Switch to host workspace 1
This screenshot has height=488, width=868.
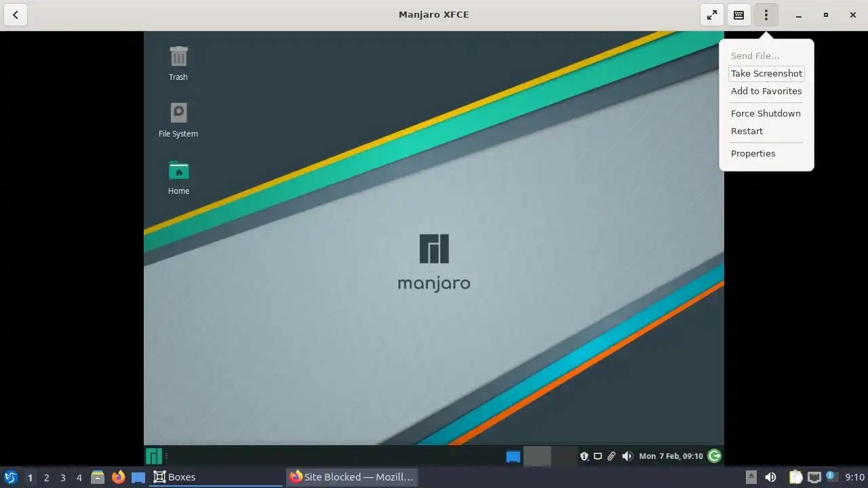(30, 477)
